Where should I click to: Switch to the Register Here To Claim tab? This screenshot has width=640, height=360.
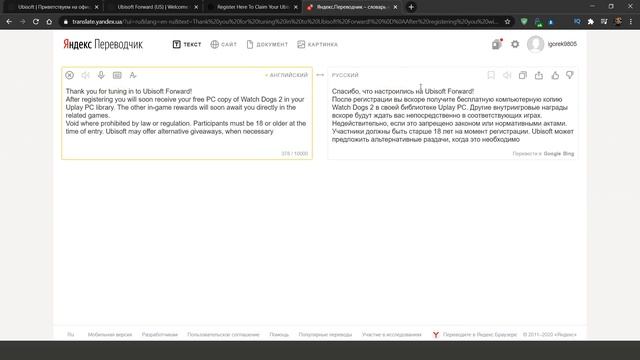click(252, 7)
